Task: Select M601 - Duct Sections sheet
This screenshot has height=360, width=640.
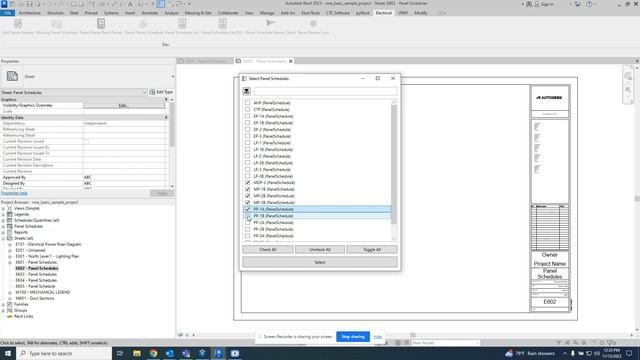Action: click(35, 298)
